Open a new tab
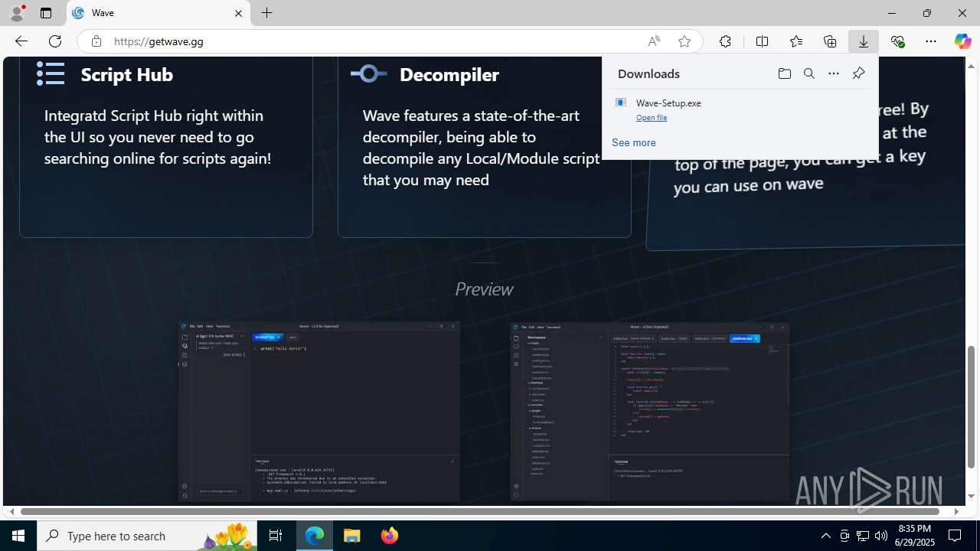Screen dimensions: 980x551 coord(267,13)
